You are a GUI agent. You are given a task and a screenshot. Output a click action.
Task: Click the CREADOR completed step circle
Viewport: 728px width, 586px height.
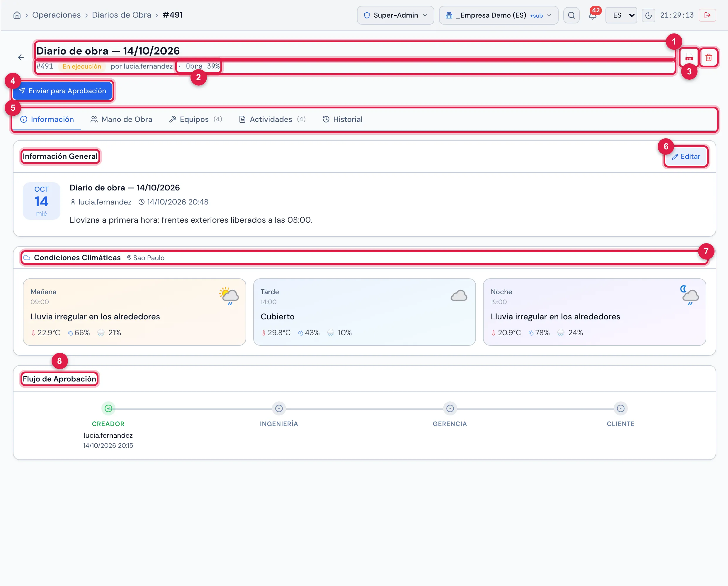(x=108, y=409)
